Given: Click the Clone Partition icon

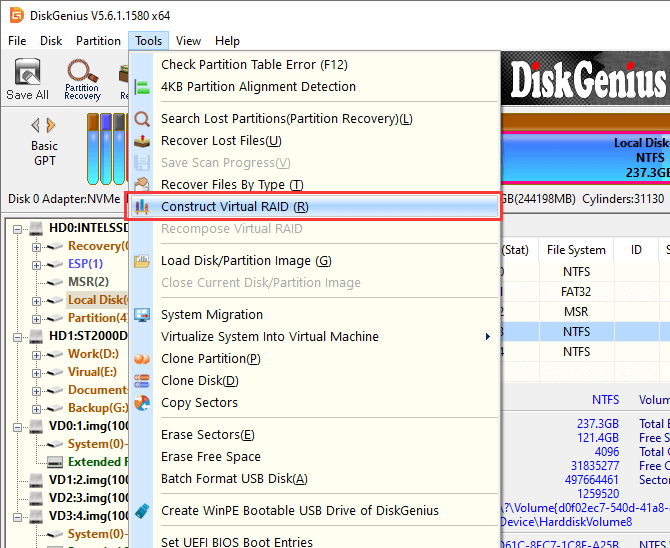Looking at the screenshot, I should (142, 359).
